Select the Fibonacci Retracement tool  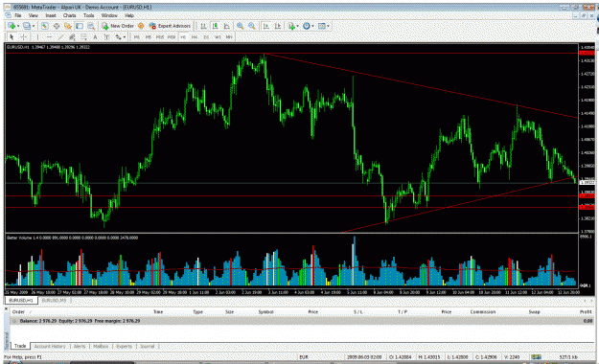[x=83, y=37]
